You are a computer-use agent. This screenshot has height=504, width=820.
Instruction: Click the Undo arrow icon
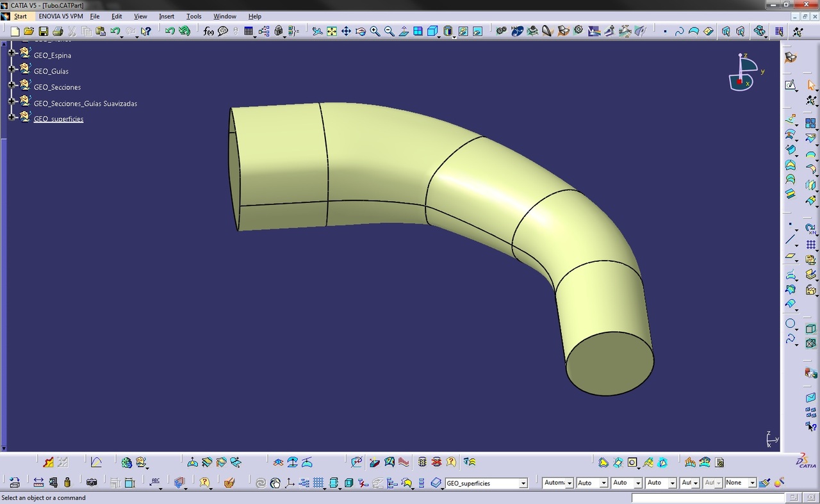click(x=115, y=31)
